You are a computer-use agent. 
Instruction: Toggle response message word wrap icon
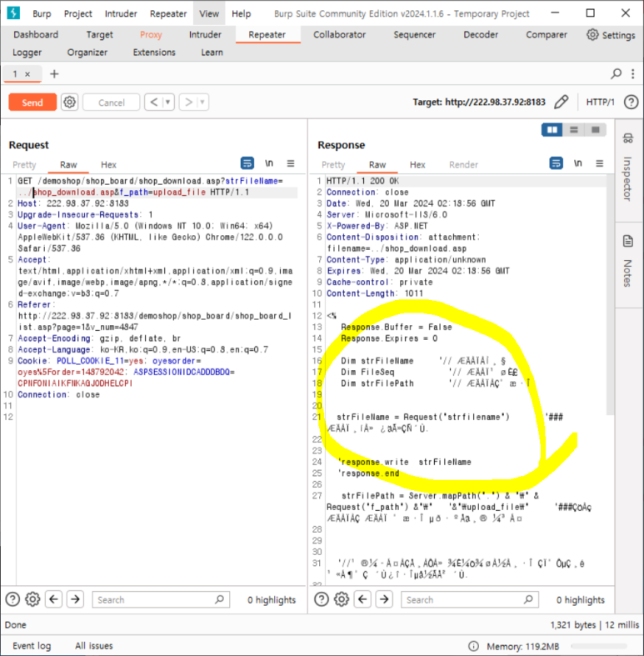click(x=556, y=163)
